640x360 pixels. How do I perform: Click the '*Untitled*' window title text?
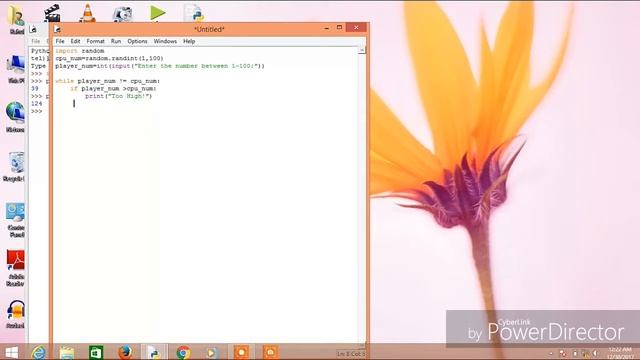coord(209,29)
